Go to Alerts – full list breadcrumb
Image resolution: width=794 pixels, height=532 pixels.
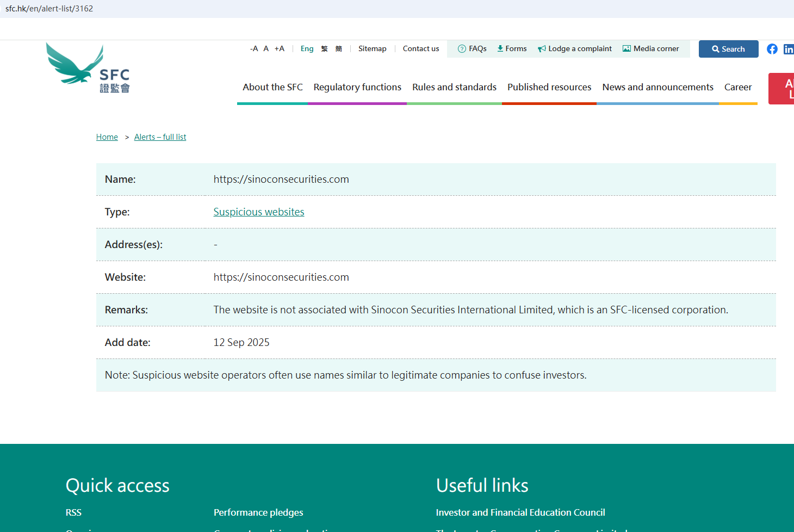[160, 137]
